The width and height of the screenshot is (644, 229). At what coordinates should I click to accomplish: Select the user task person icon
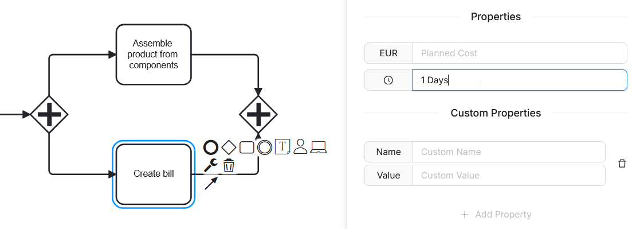300,147
